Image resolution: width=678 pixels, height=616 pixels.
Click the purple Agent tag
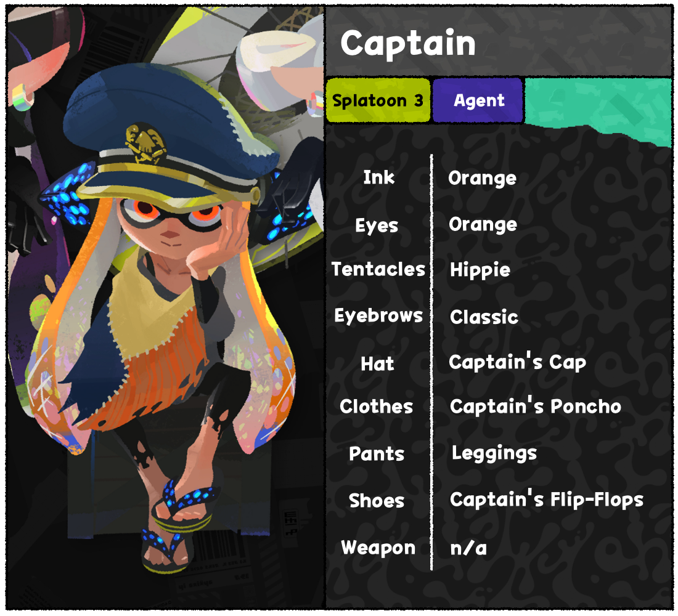tap(478, 100)
